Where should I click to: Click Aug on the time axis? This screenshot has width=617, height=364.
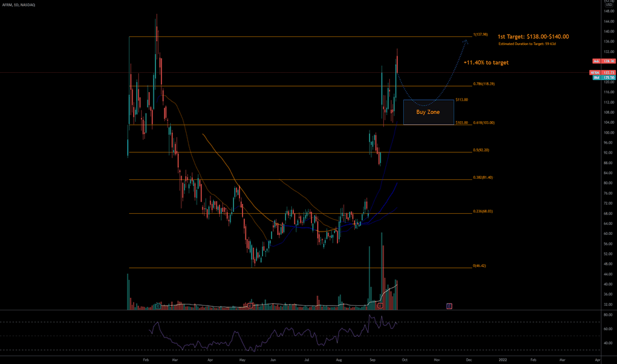pos(339,360)
